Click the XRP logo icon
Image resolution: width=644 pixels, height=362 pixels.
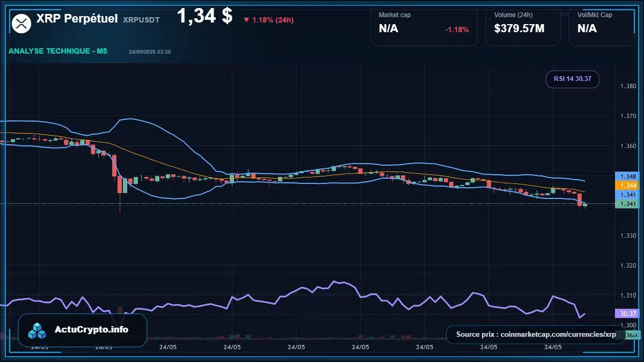tap(21, 23)
